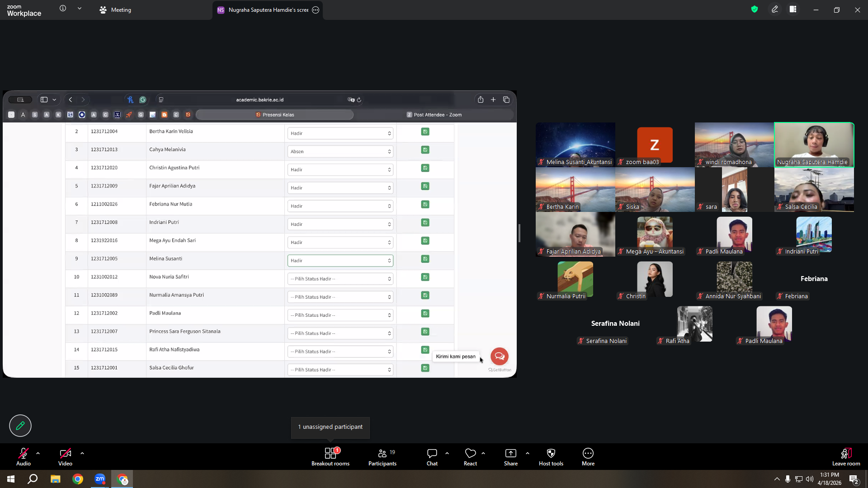This screenshot has width=868, height=488.
Task: Open status dropdown for Melina Susanti
Action: [340, 261]
